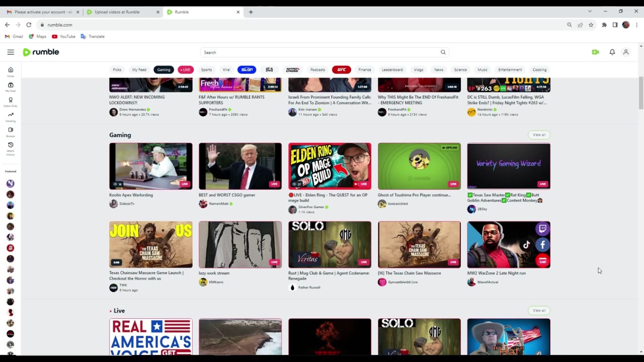Select the UFC category chip
The width and height of the screenshot is (644, 362).
point(342,69)
